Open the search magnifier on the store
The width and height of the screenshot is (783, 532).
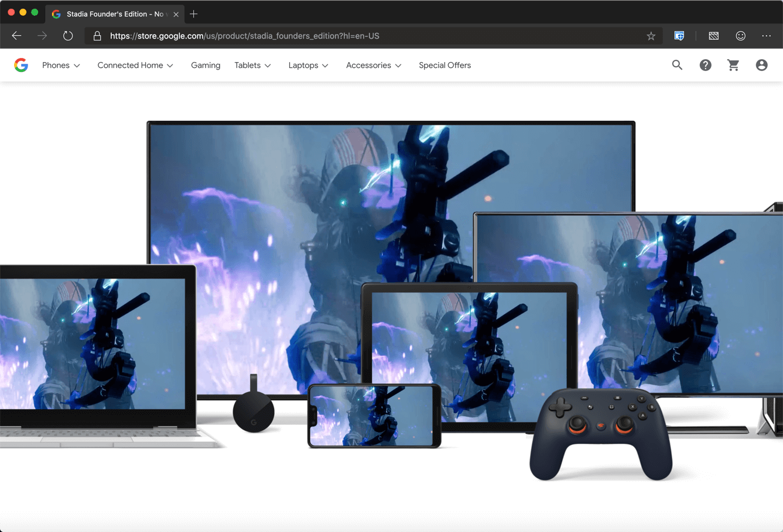click(677, 65)
